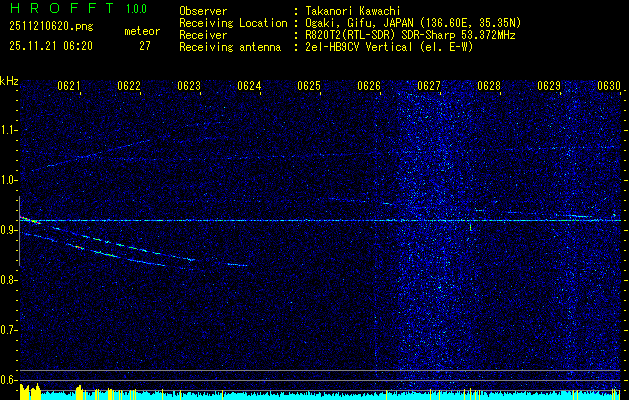
Task: Click the 0626 time marker
Action: click(369, 86)
